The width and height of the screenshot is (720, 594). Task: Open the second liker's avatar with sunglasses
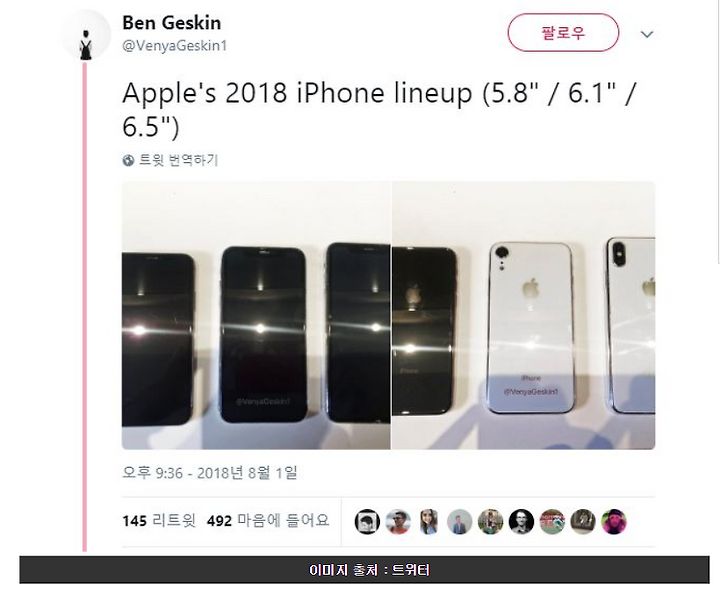click(398, 521)
